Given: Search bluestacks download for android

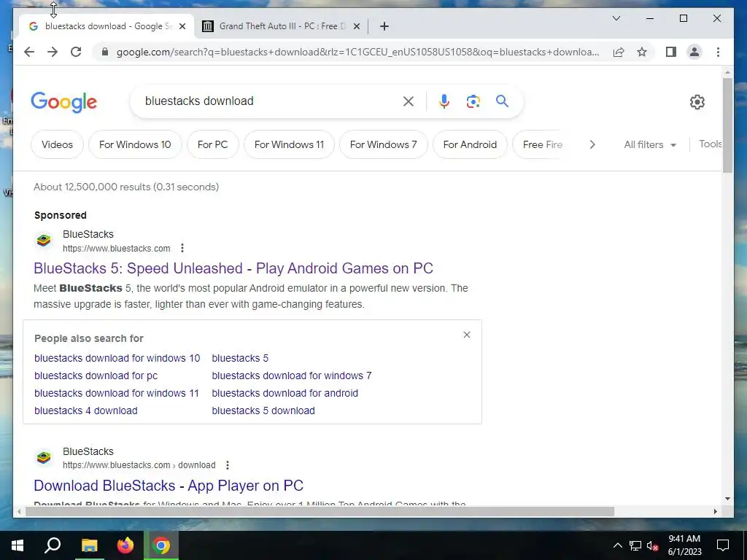Looking at the screenshot, I should tap(285, 393).
